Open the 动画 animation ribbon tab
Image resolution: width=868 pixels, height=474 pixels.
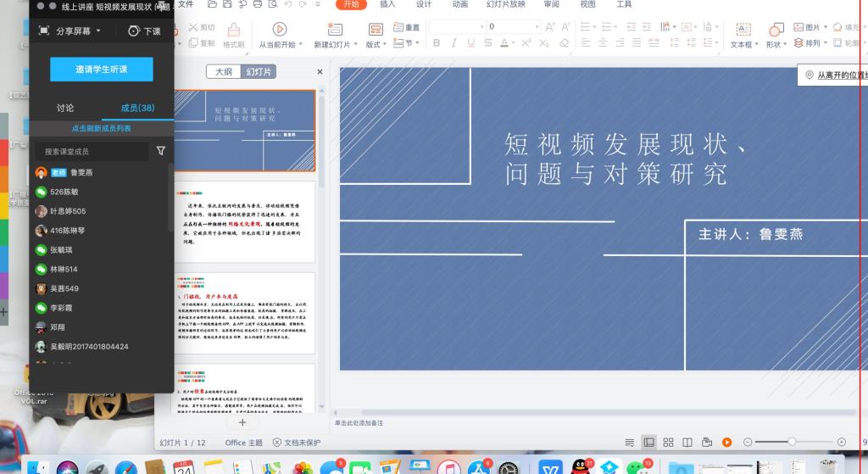[460, 4]
